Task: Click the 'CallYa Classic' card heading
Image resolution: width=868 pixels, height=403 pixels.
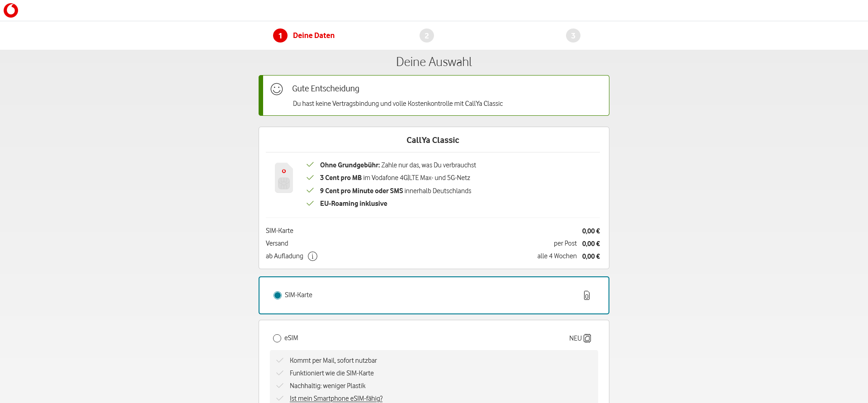Action: click(433, 140)
